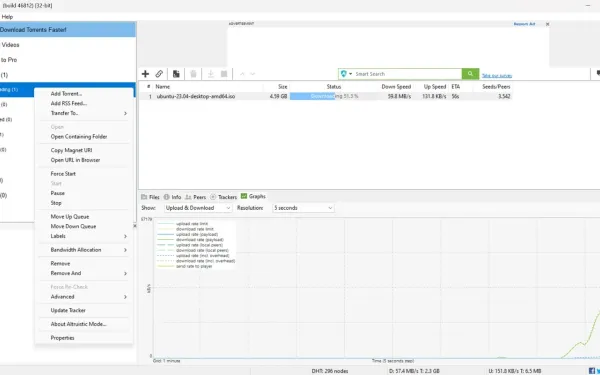Screen dimensions: 600x375
Task: Choose Add RSS Feed... from context menu
Action: click(69, 103)
